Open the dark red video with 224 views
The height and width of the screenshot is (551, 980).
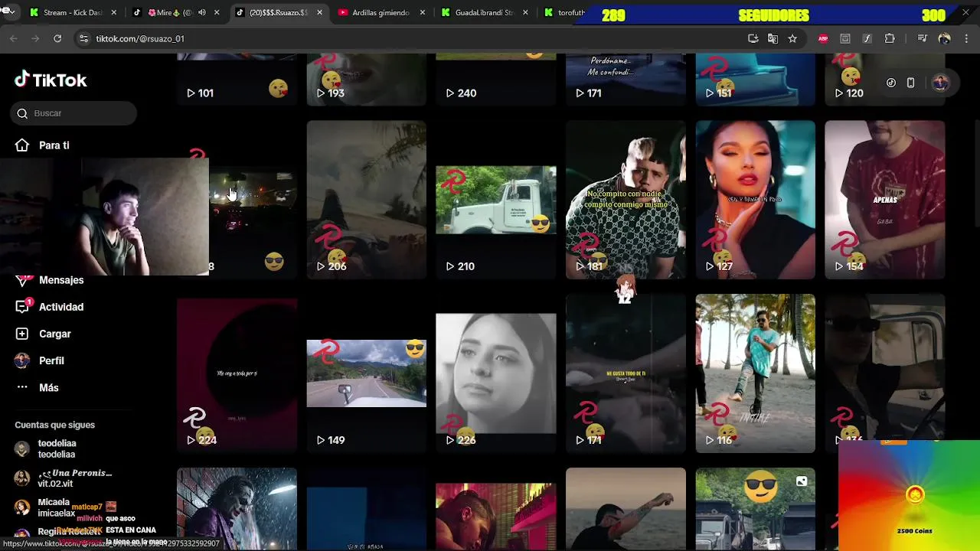237,373
